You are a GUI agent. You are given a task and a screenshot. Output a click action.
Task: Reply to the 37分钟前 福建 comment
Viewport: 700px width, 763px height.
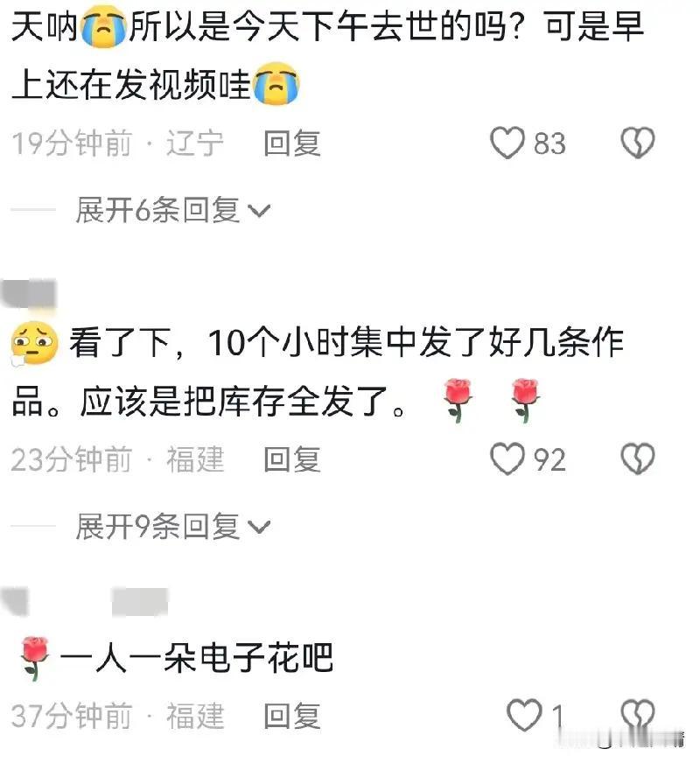pos(292,716)
